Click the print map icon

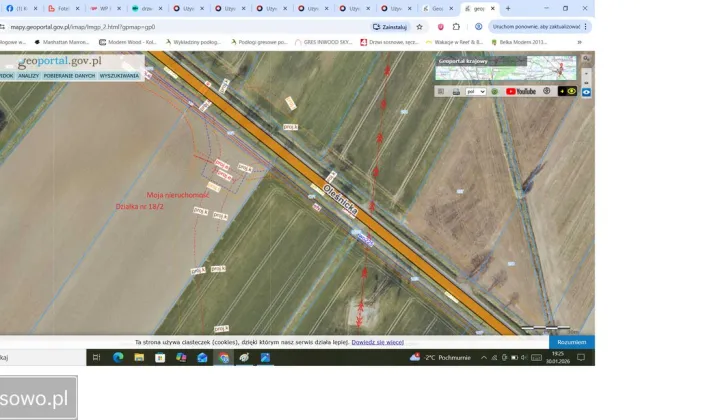coord(456,91)
